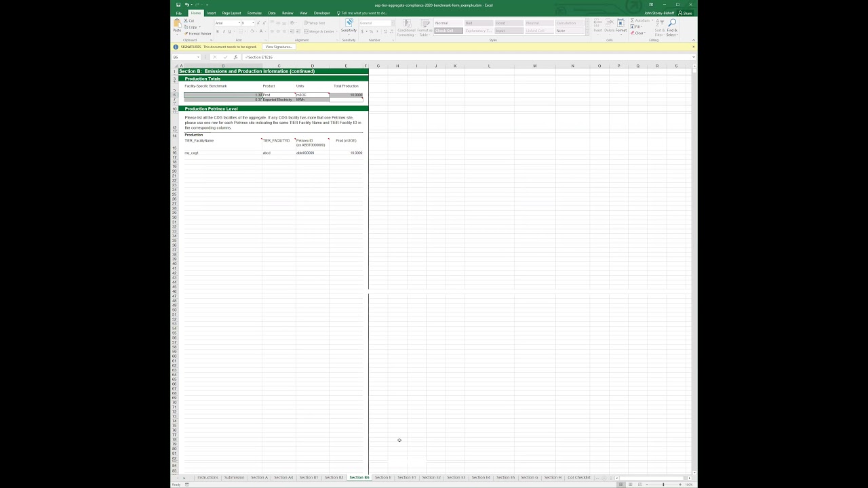Toggle Bold formatting

click(x=218, y=31)
